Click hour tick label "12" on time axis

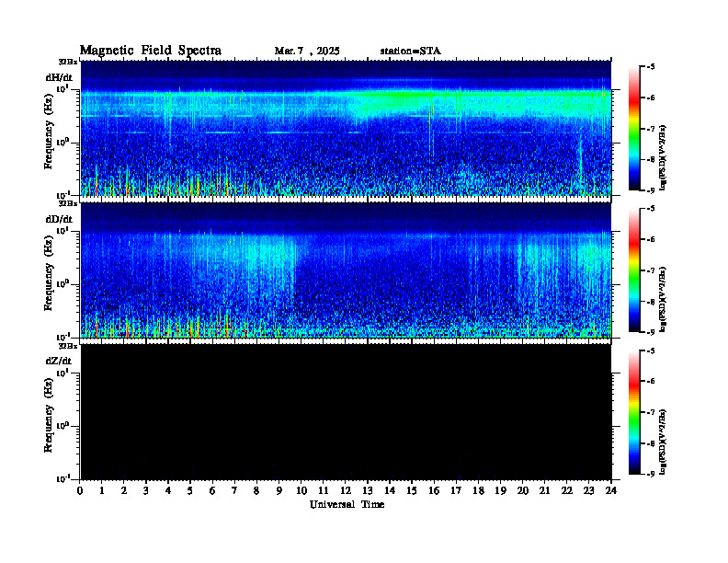click(346, 491)
